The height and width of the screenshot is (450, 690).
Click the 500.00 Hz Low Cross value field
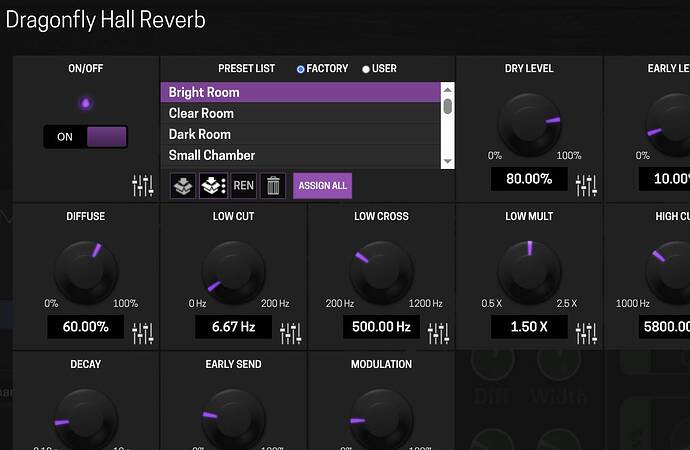point(381,327)
